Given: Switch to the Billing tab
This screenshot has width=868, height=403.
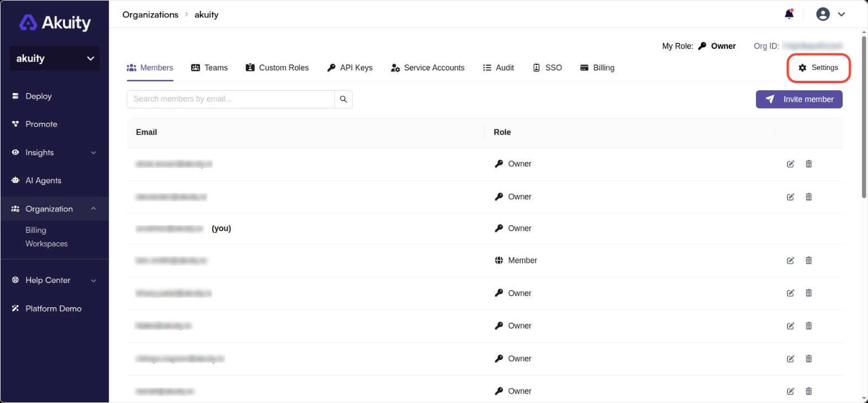Looking at the screenshot, I should point(597,68).
